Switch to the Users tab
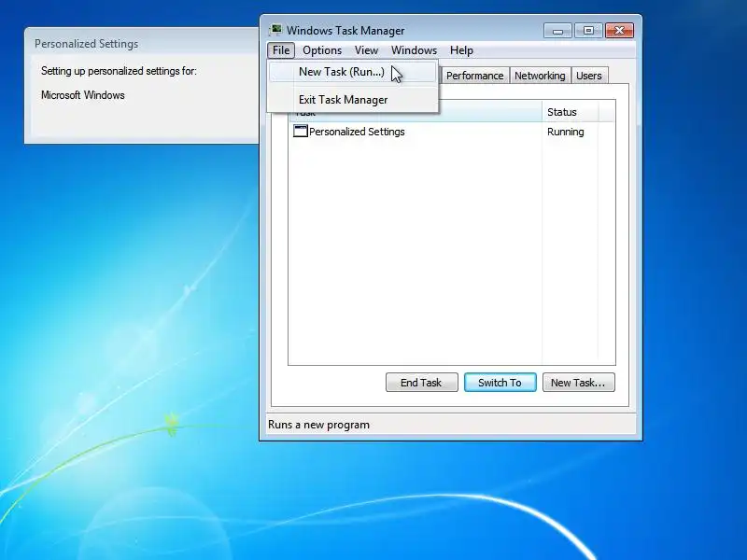The width and height of the screenshot is (747, 560). [589, 76]
